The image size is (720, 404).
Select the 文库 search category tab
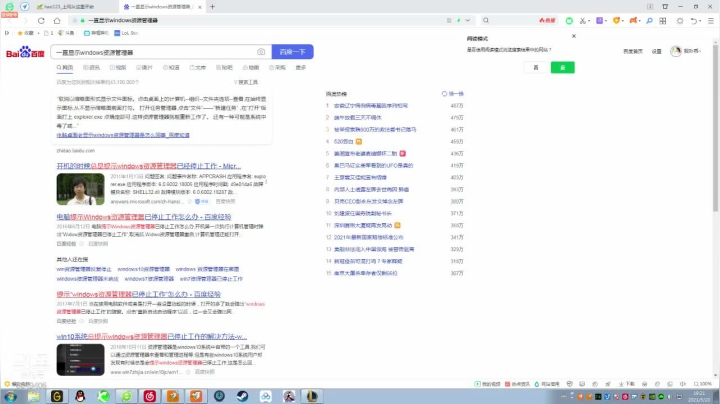(x=198, y=67)
